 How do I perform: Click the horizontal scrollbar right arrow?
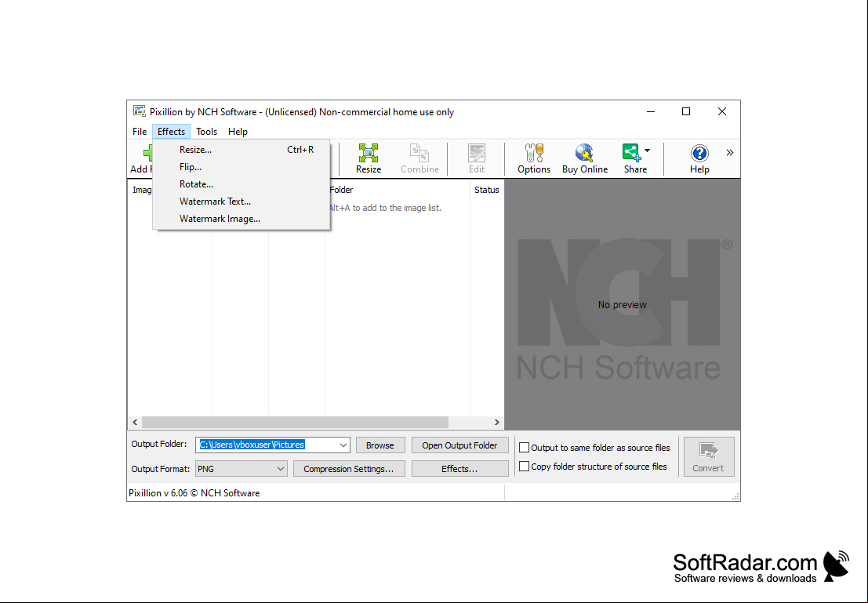[496, 422]
